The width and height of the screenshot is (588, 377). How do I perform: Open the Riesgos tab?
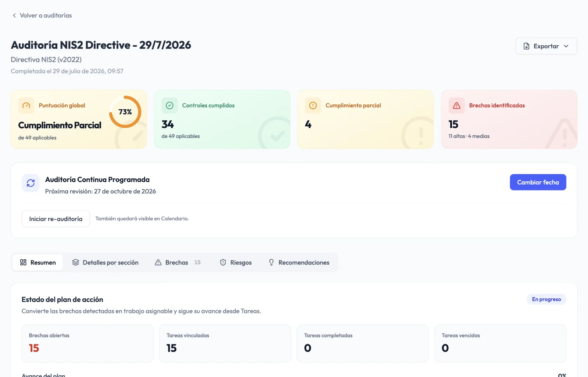pos(236,262)
